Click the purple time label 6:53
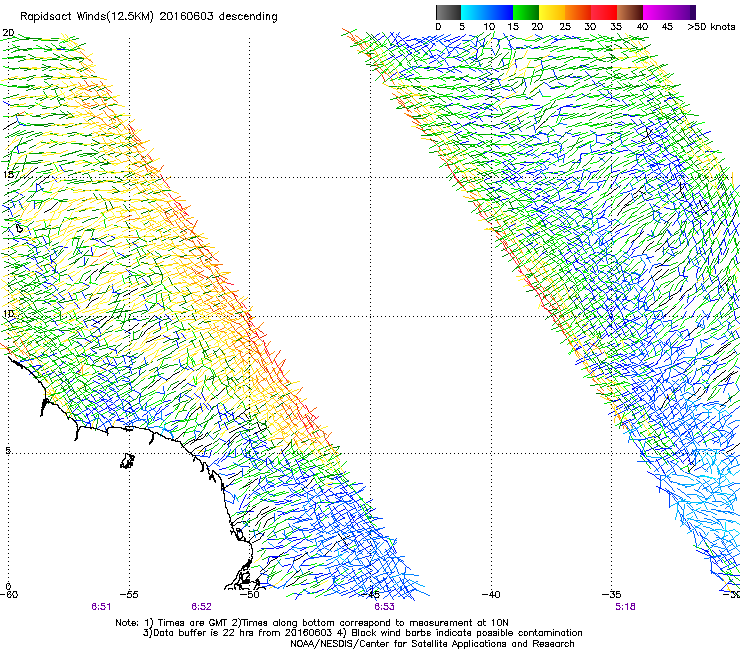The width and height of the screenshot is (740, 650). (384, 607)
